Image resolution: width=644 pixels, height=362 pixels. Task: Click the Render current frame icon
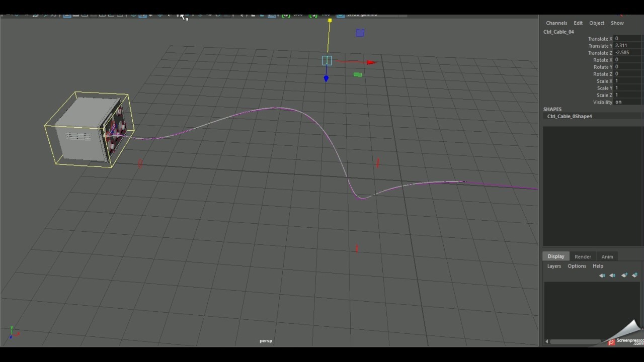254,15
